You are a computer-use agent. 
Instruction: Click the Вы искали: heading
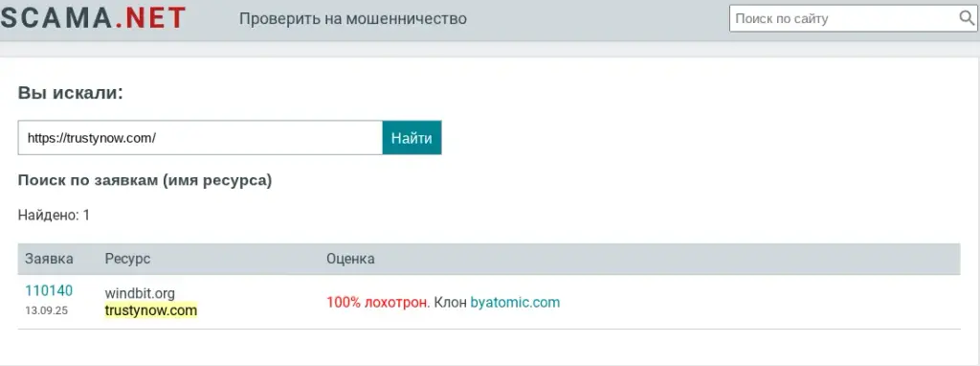71,93
